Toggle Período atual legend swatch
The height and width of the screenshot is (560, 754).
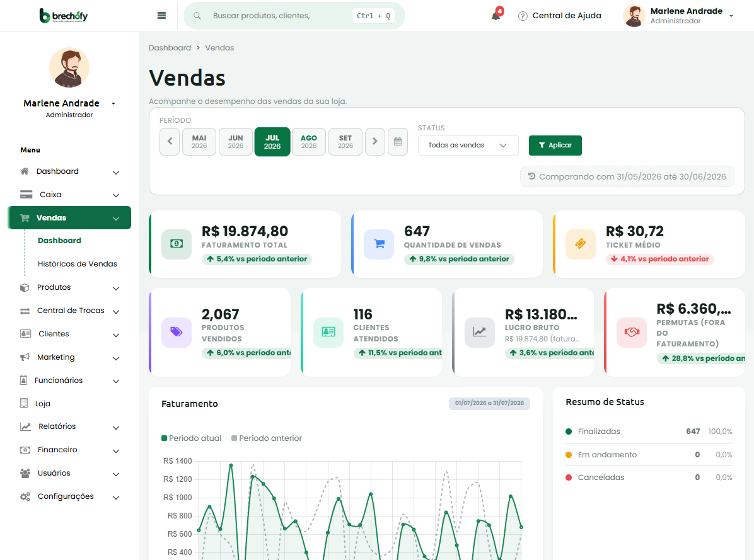(164, 438)
